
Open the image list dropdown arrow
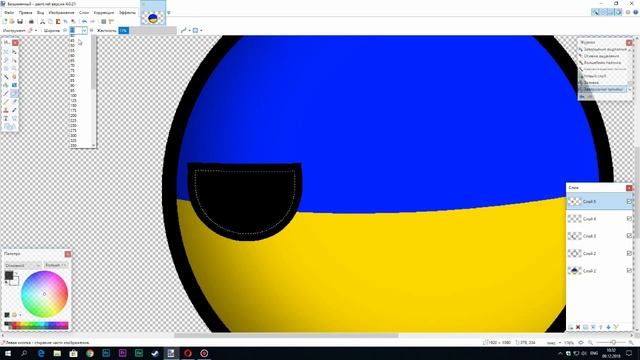tap(169, 12)
